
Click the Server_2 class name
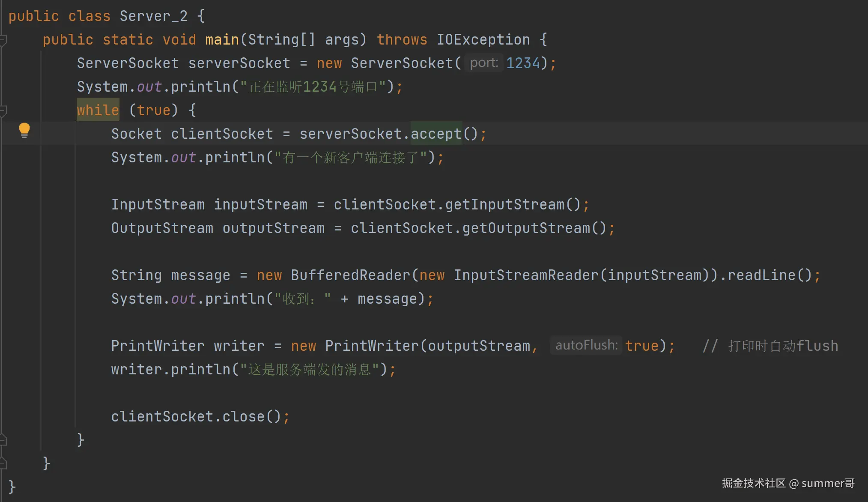tap(153, 16)
